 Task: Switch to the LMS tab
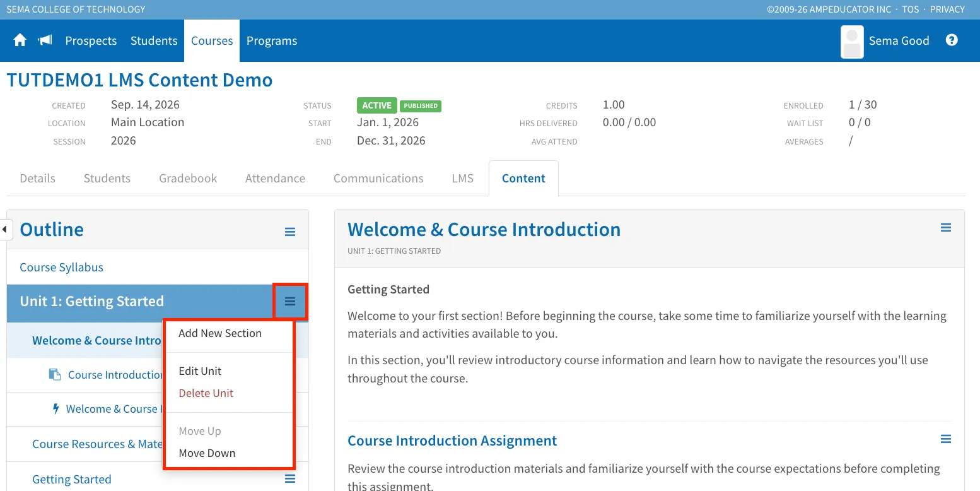tap(463, 179)
